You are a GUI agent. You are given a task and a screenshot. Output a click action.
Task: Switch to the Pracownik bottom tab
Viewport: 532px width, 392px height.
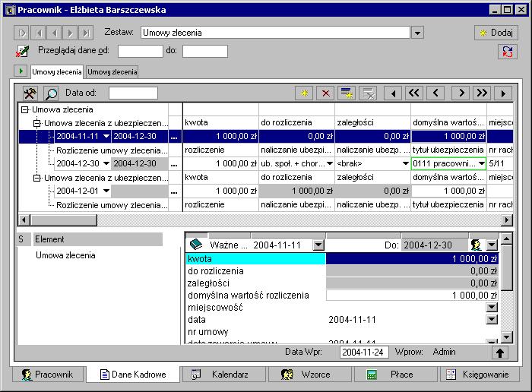click(x=47, y=375)
